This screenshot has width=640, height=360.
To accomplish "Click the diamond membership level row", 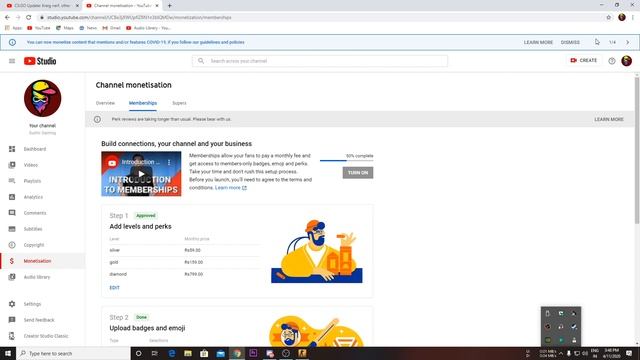I will [184, 274].
